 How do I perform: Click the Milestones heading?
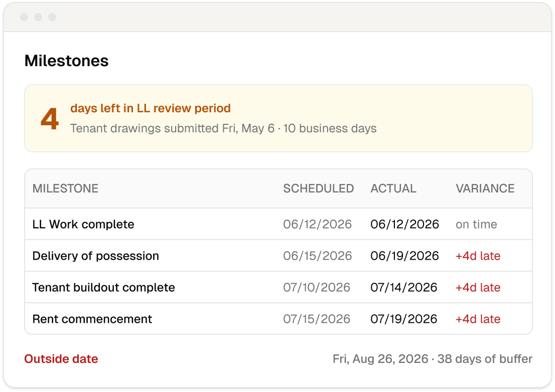67,61
